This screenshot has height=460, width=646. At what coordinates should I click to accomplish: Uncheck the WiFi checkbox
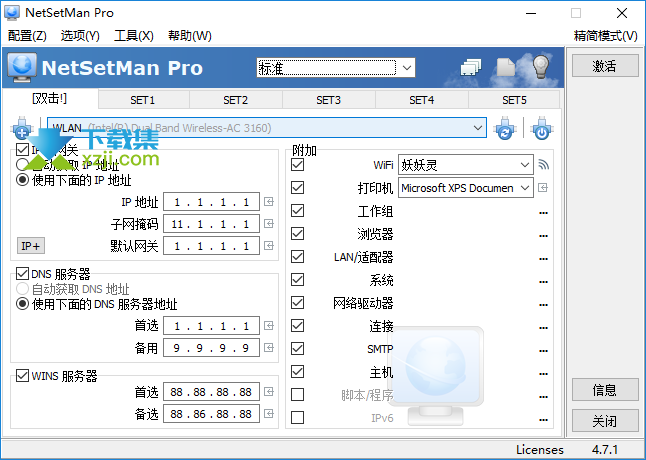297,165
